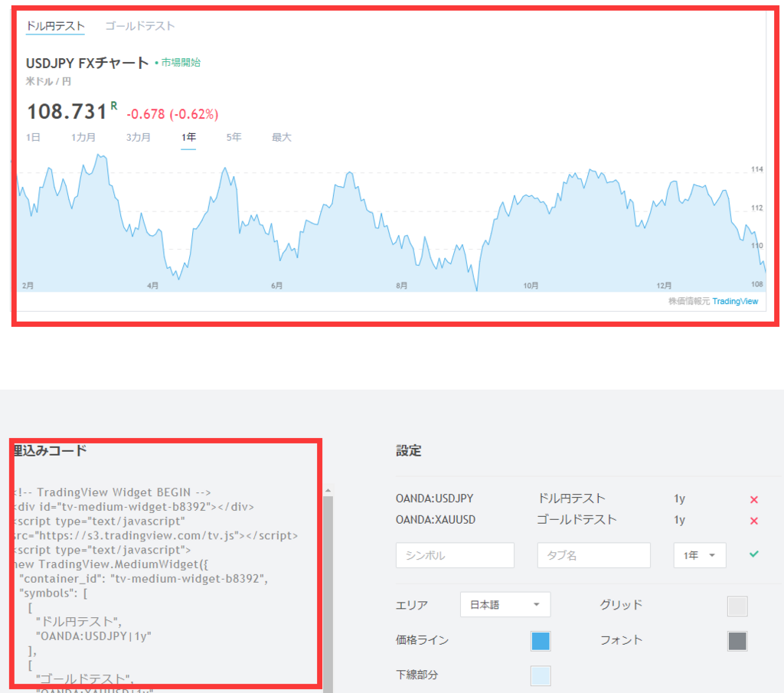Click the フォント gray color swatch
The image size is (784, 693).
pyautogui.click(x=737, y=641)
